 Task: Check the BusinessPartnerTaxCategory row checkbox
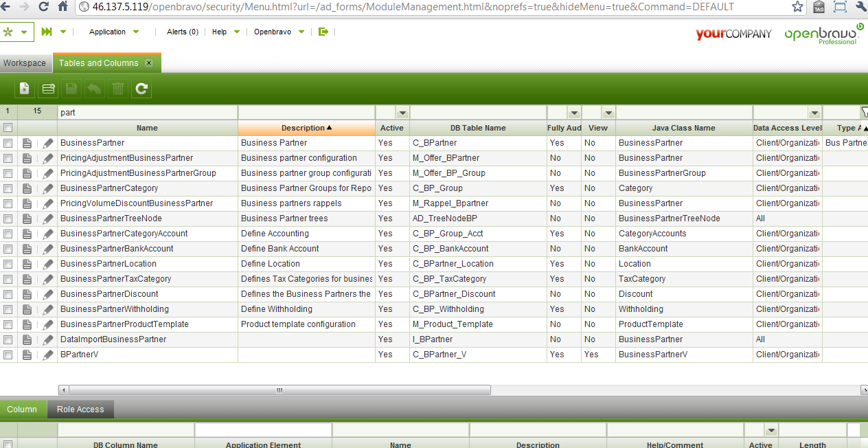pyautogui.click(x=8, y=279)
